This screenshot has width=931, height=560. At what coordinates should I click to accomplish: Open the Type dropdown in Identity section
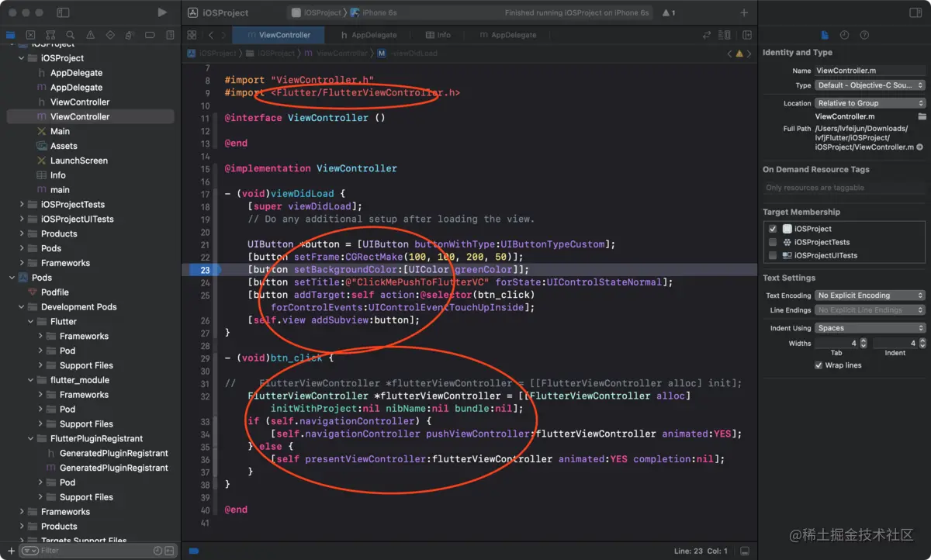click(x=870, y=85)
